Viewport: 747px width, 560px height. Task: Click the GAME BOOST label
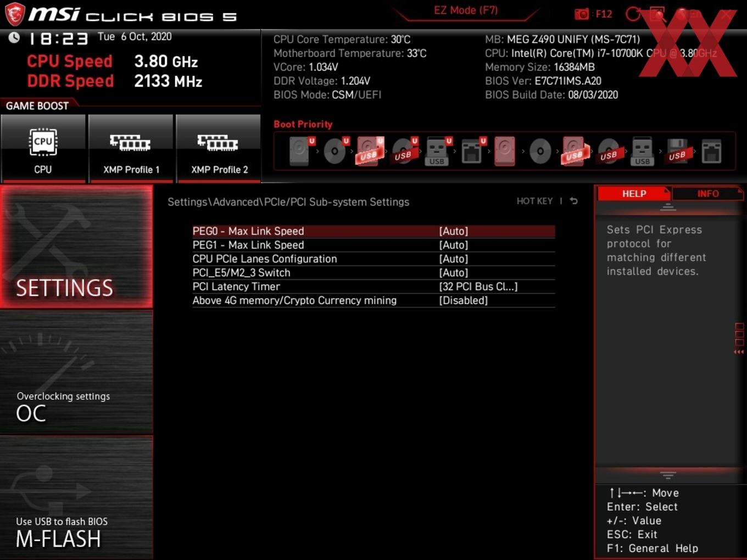[x=37, y=106]
